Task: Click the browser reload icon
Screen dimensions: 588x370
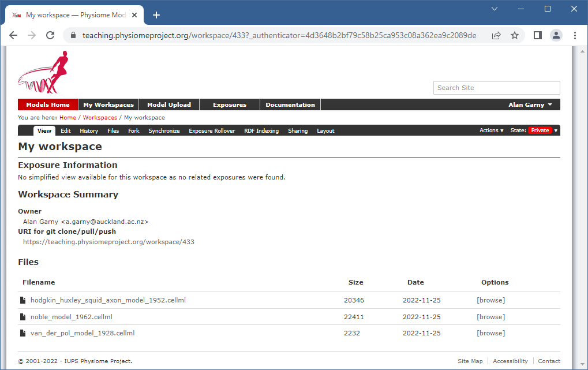Action: click(x=50, y=35)
